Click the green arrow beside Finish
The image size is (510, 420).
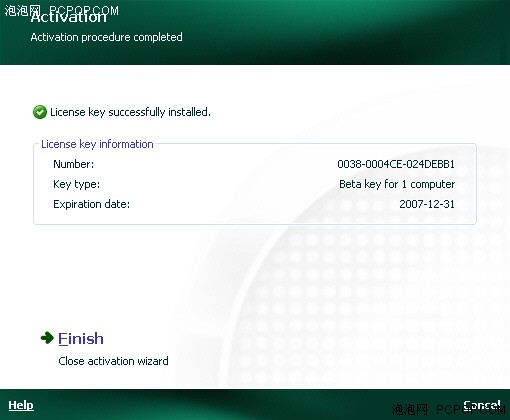click(x=47, y=338)
